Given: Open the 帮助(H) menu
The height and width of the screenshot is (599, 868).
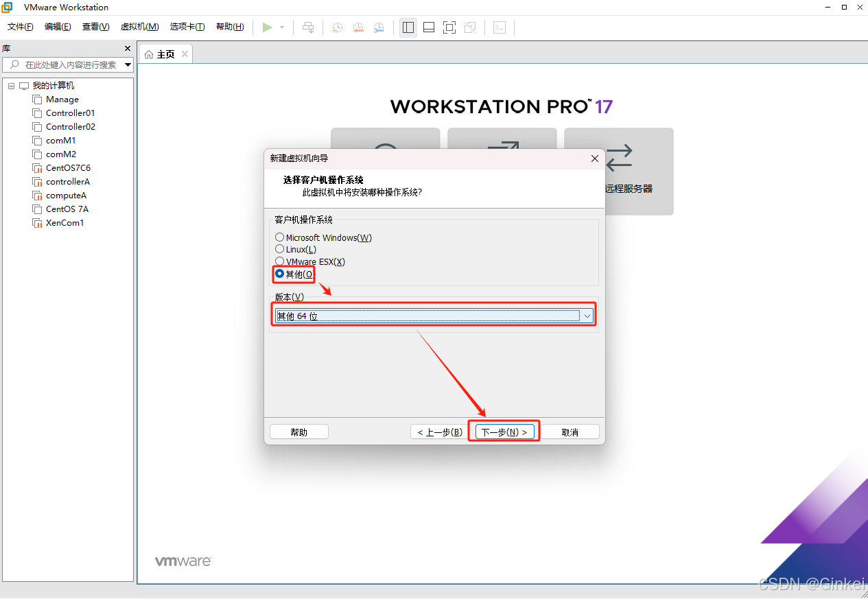Looking at the screenshot, I should click(x=230, y=27).
